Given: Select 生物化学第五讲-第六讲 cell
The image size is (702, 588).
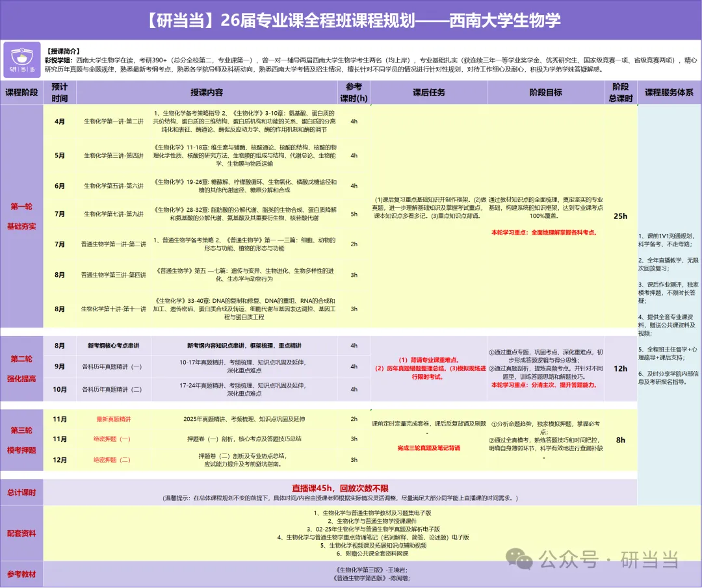Looking at the screenshot, I should coord(114,186).
